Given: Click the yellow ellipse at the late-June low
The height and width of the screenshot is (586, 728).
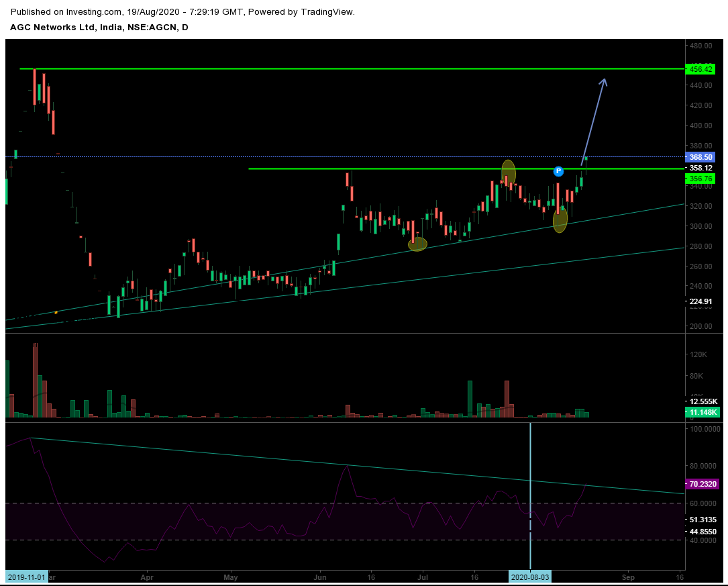Looking at the screenshot, I should (417, 244).
